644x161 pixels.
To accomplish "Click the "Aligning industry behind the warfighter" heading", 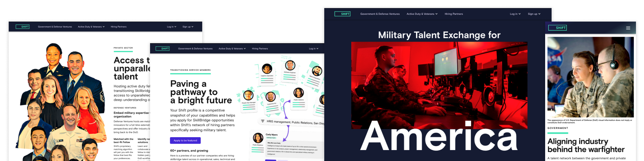I will 586,145.
